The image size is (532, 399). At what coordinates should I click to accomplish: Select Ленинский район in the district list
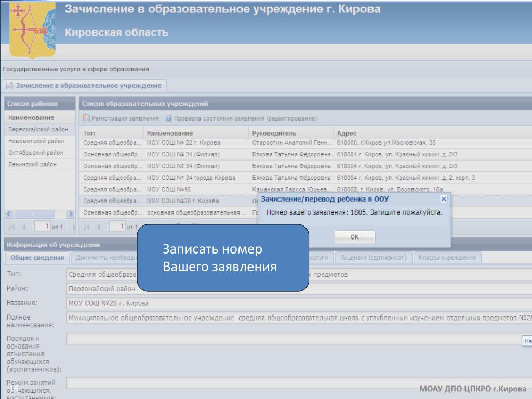point(39,164)
